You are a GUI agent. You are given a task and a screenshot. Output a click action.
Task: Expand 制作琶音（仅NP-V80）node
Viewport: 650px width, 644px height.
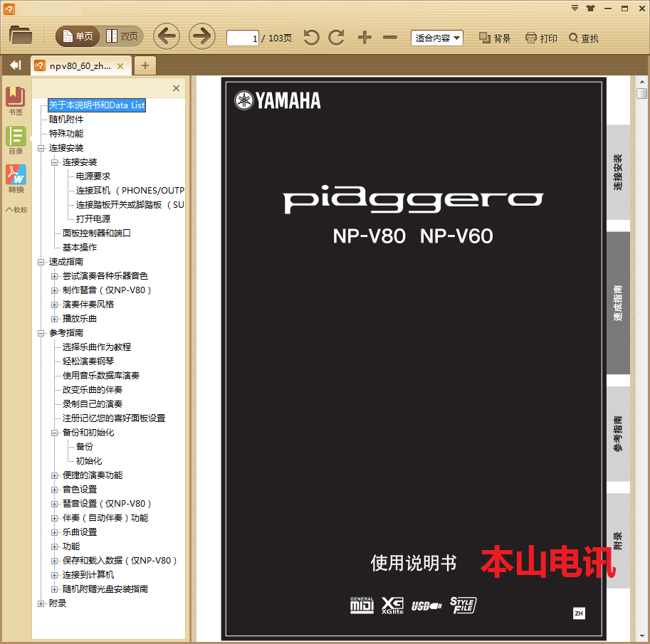(x=54, y=290)
